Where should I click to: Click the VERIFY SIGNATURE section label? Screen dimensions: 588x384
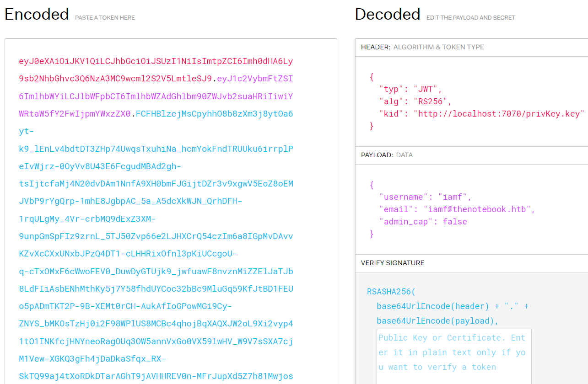392,263
